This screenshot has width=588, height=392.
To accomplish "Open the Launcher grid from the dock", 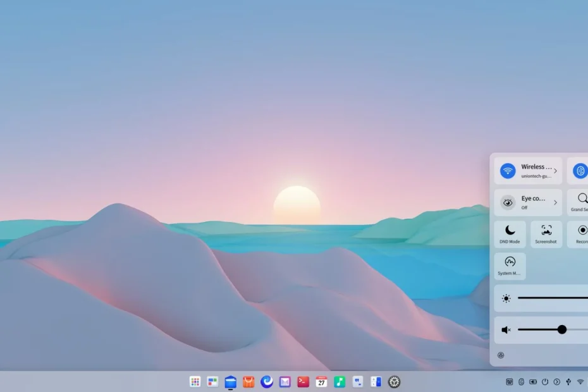I will click(194, 382).
